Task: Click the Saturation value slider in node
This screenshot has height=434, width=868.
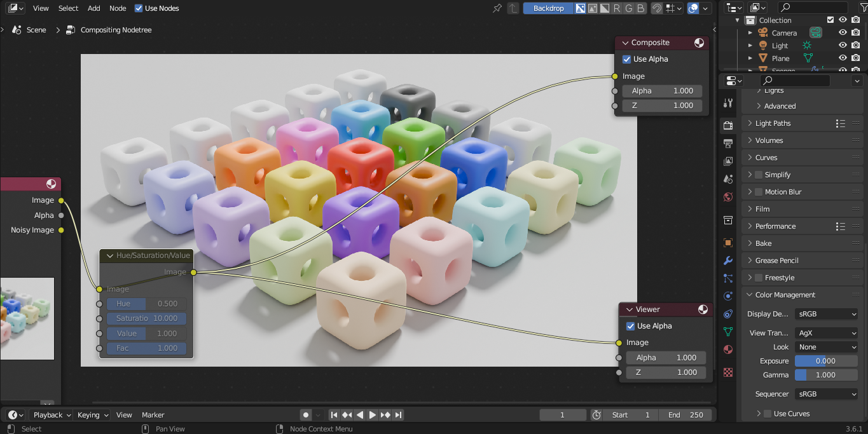Action: click(x=147, y=318)
